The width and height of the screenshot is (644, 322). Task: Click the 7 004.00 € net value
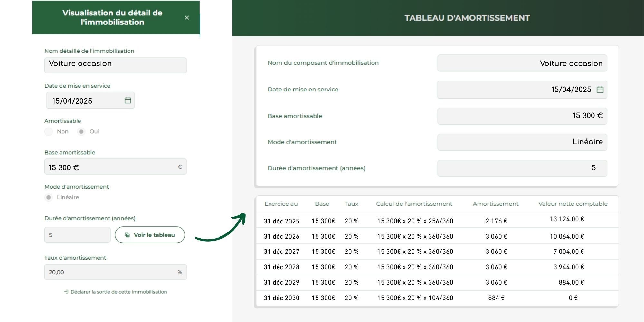coord(569,251)
